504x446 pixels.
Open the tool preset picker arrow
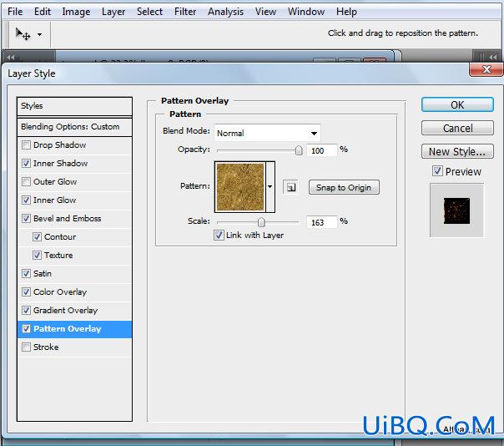[39, 34]
